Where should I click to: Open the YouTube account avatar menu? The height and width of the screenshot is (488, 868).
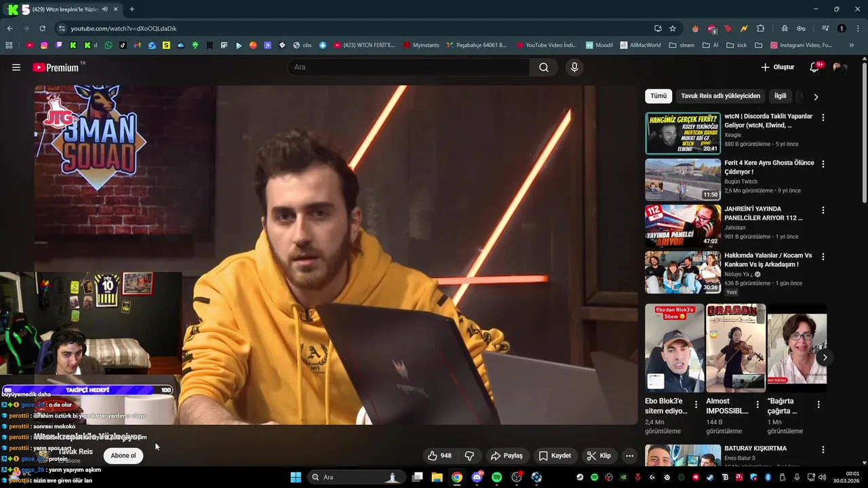pos(839,67)
